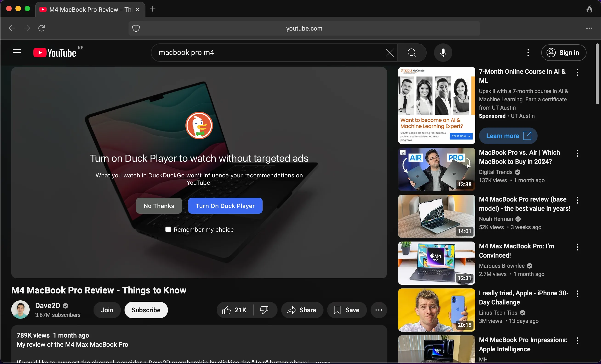Share this video
The width and height of the screenshot is (601, 364).
pos(302,310)
